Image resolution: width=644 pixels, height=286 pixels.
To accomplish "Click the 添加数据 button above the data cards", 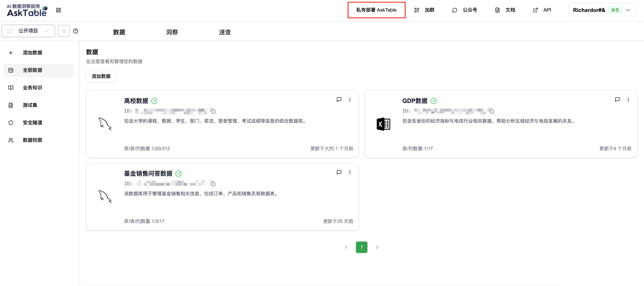I will point(101,76).
